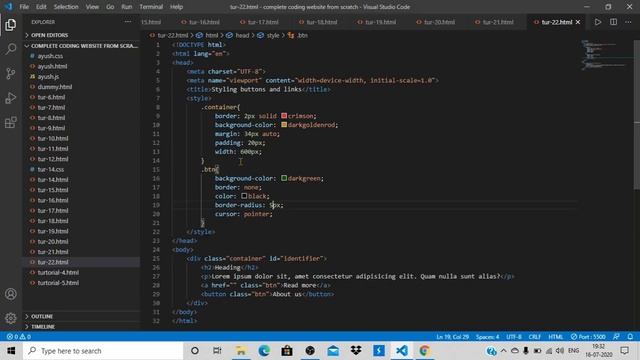Viewport: 640px width, 360px height.
Task: Close the tur-22.html tab
Action: pos(578,22)
